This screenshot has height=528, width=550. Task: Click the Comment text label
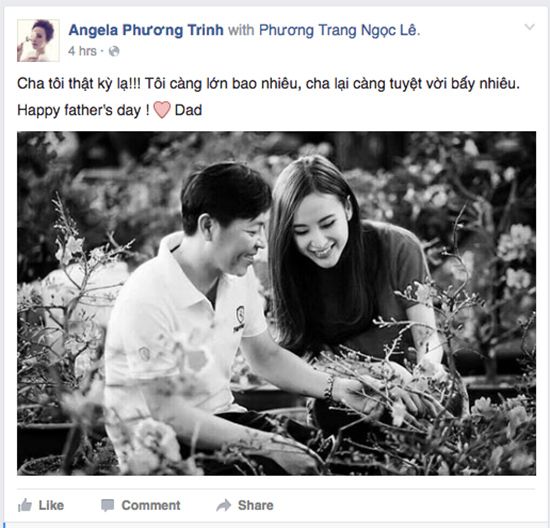(151, 505)
